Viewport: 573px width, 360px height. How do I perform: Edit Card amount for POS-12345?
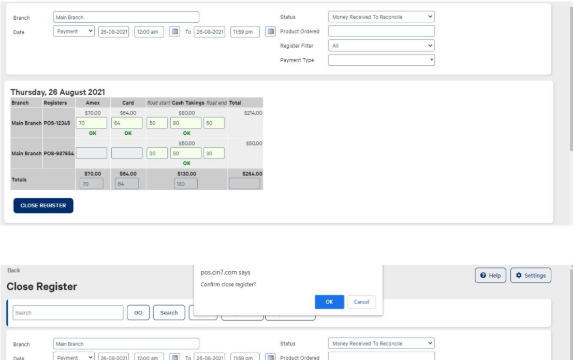pos(127,123)
